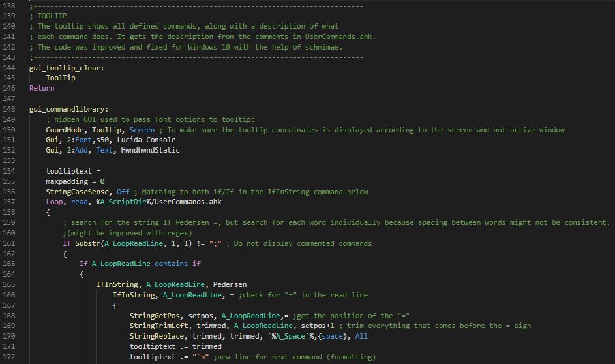The width and height of the screenshot is (615, 364).
Task: Click line number 172 in the gutter
Action: [x=9, y=357]
